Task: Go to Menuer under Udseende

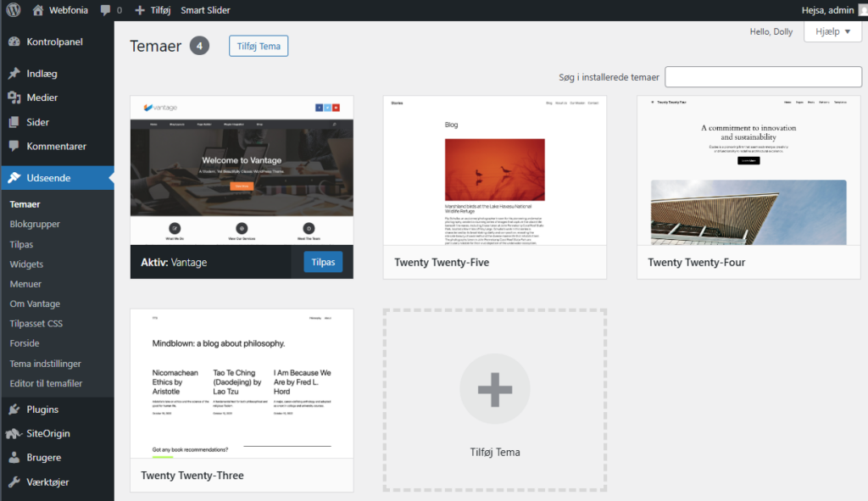Action: pos(25,284)
